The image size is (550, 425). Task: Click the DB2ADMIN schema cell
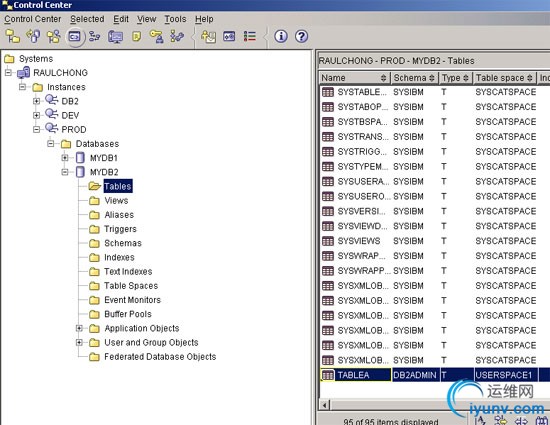click(x=415, y=375)
